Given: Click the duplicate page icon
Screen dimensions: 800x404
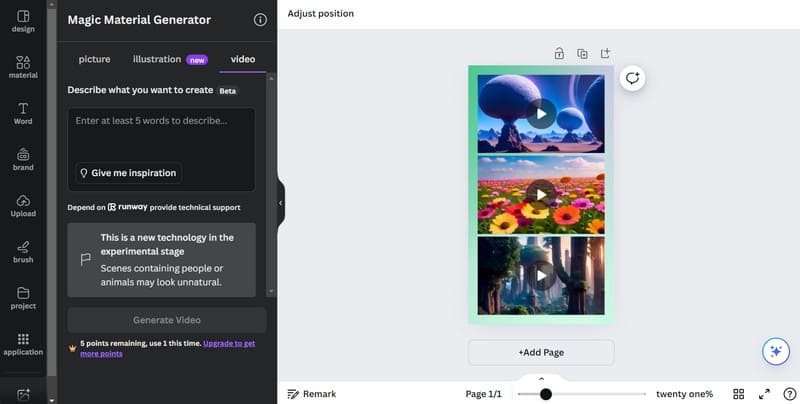Looking at the screenshot, I should pyautogui.click(x=582, y=53).
